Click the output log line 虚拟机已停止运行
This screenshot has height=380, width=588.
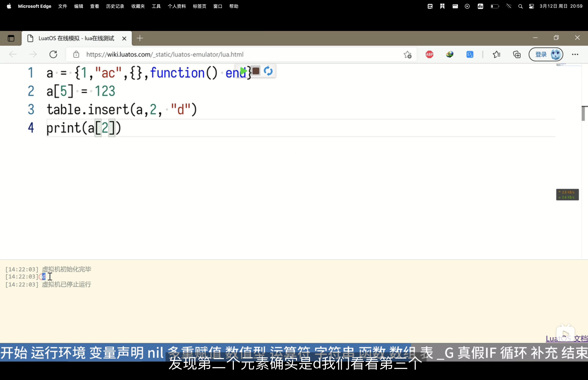pyautogui.click(x=67, y=285)
